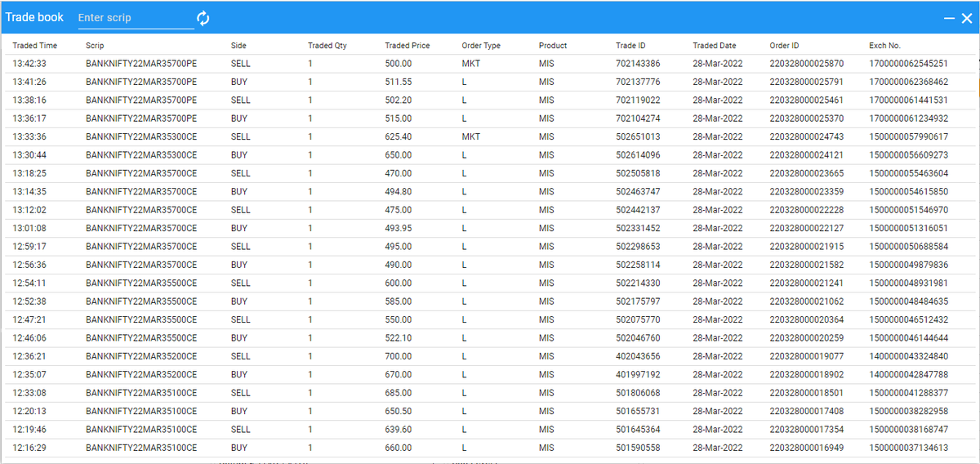Click Trade ID 502651013
The height and width of the screenshot is (464, 980).
point(638,136)
